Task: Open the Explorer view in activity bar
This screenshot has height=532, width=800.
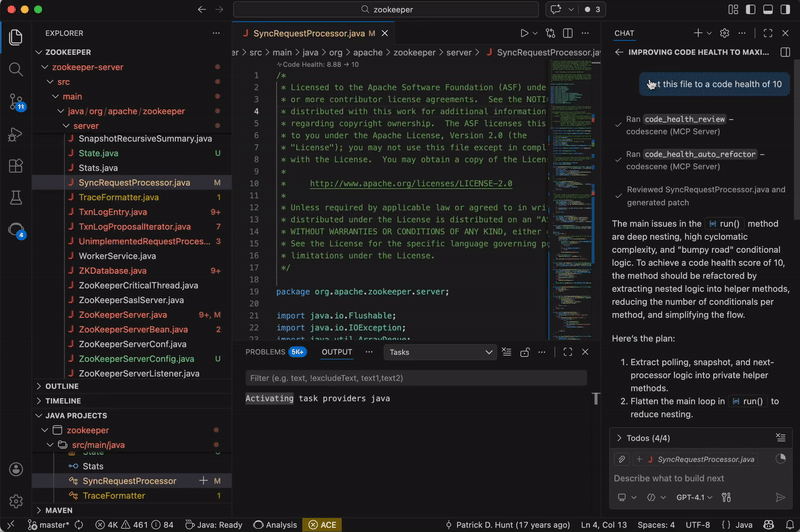Action: tap(16, 37)
